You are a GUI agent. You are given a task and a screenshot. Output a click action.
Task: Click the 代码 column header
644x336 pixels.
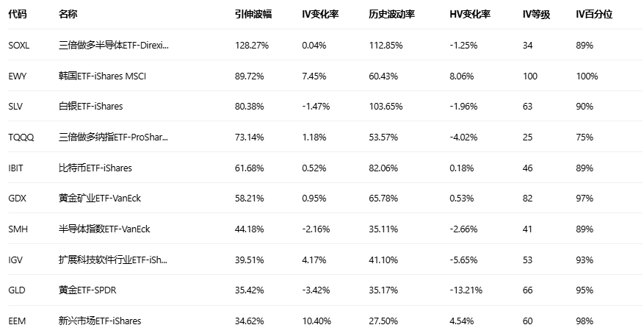coord(17,14)
